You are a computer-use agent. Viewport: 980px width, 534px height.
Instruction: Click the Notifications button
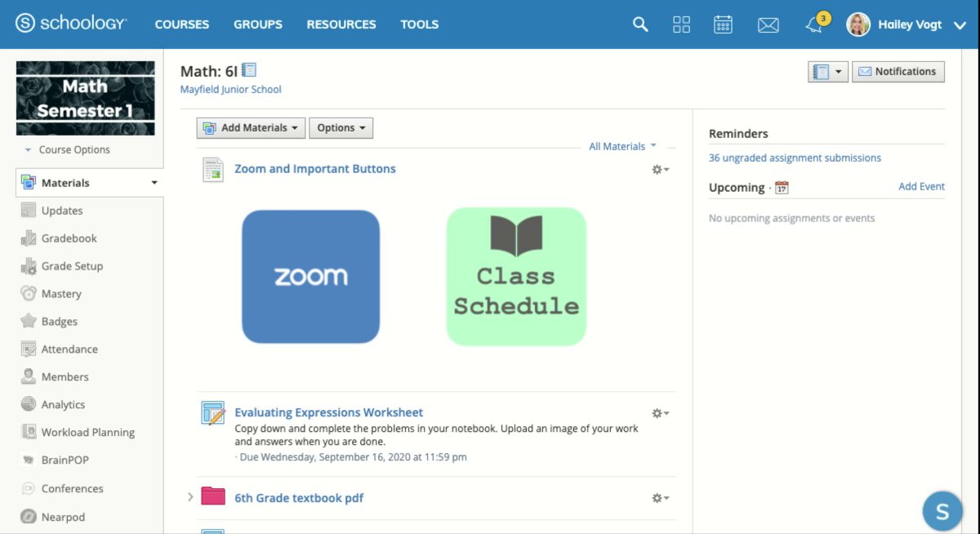pos(898,72)
